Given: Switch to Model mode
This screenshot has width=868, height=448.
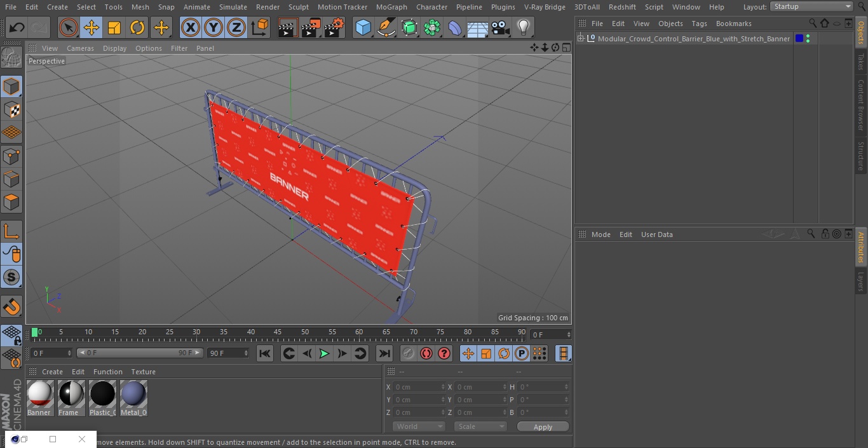Looking at the screenshot, I should pyautogui.click(x=11, y=86).
